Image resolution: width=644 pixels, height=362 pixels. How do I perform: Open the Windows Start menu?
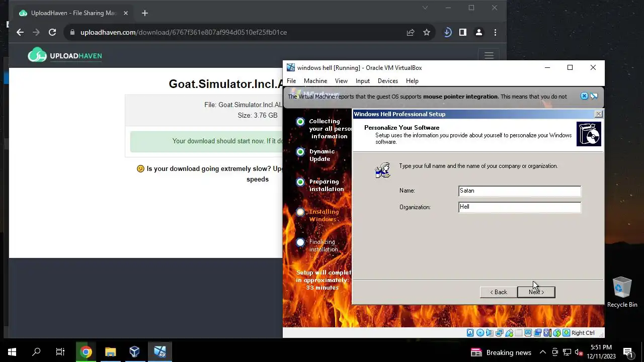click(x=12, y=352)
